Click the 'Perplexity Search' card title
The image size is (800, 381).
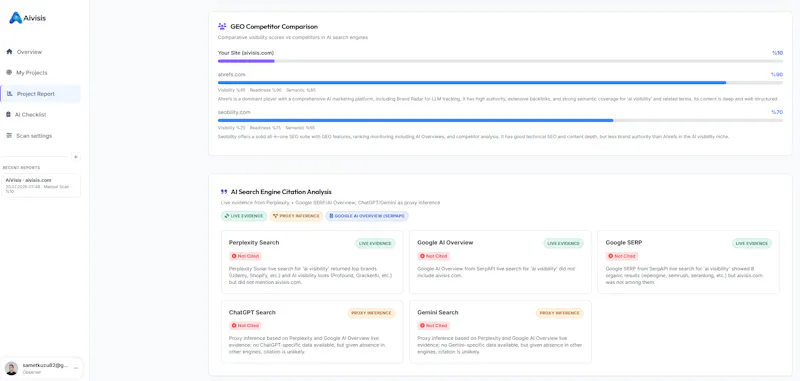(254, 243)
